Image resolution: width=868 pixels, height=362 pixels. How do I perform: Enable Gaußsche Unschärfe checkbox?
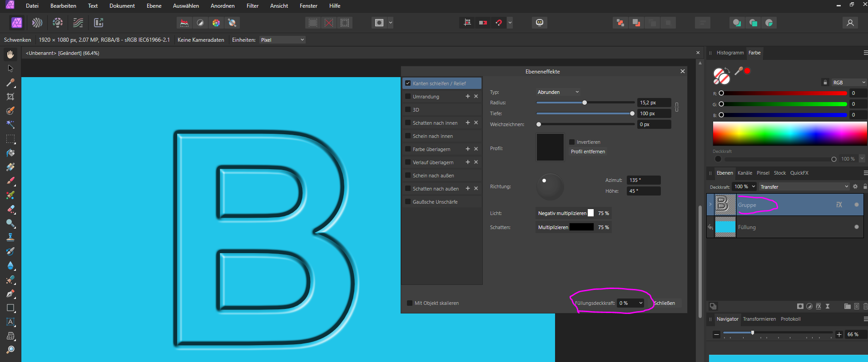coord(408,202)
